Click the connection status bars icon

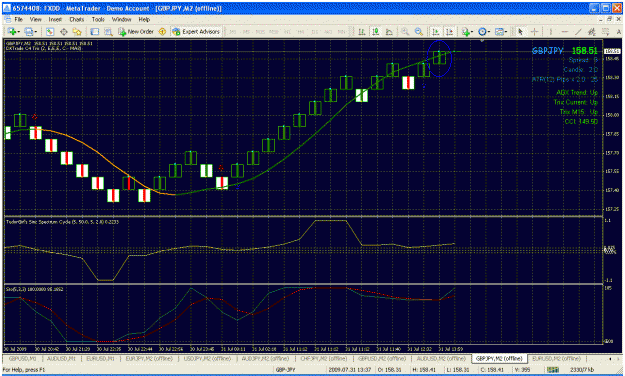(553, 370)
